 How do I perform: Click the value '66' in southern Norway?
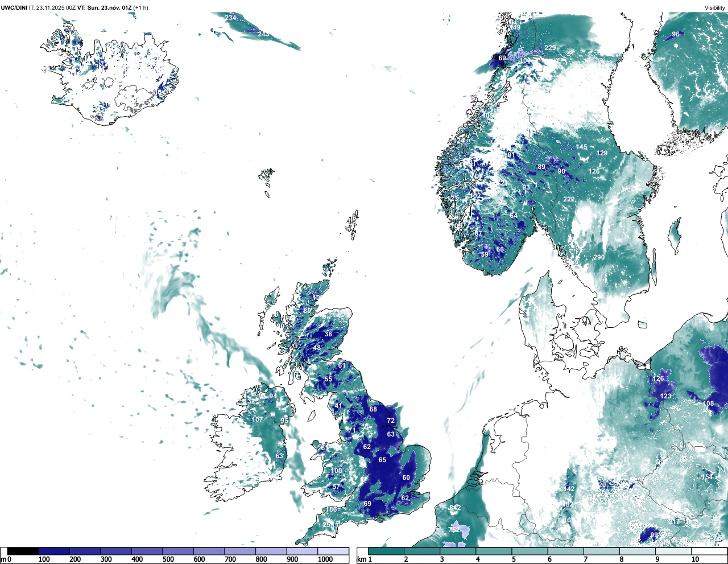click(x=500, y=249)
